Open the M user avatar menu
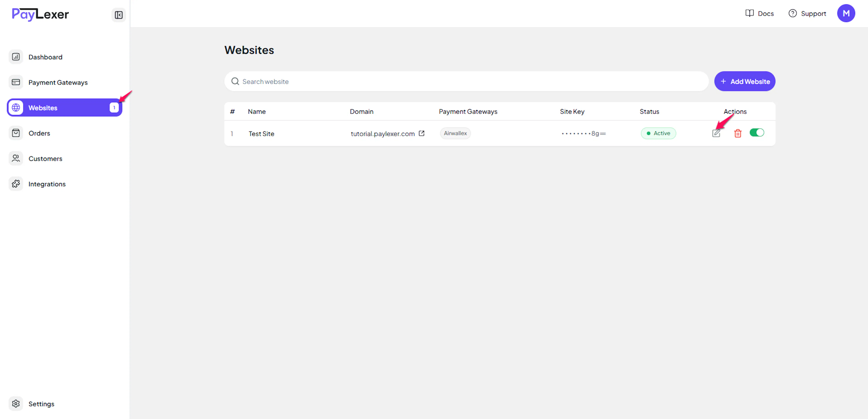868x419 pixels. tap(846, 14)
